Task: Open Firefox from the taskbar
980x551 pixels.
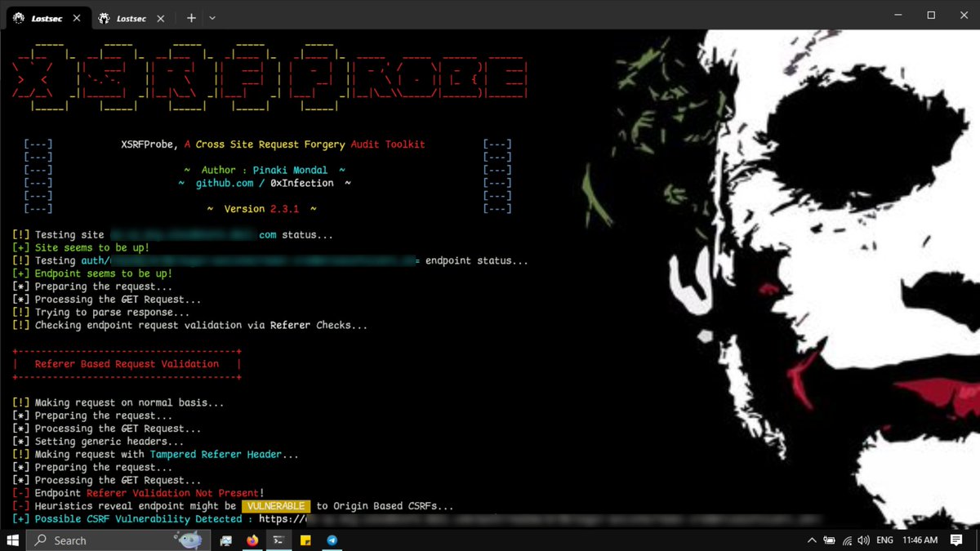Action: tap(252, 540)
